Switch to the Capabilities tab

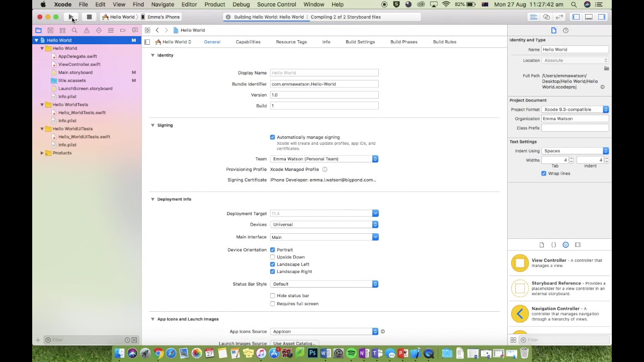tap(248, 42)
